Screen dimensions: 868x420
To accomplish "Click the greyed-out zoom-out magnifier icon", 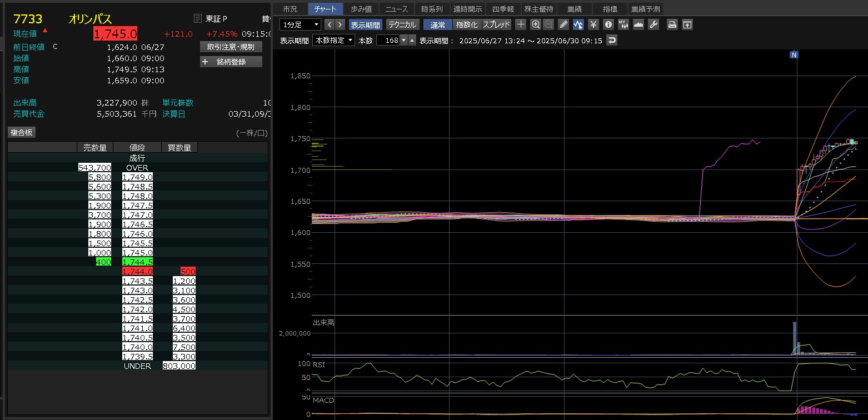I will (548, 24).
